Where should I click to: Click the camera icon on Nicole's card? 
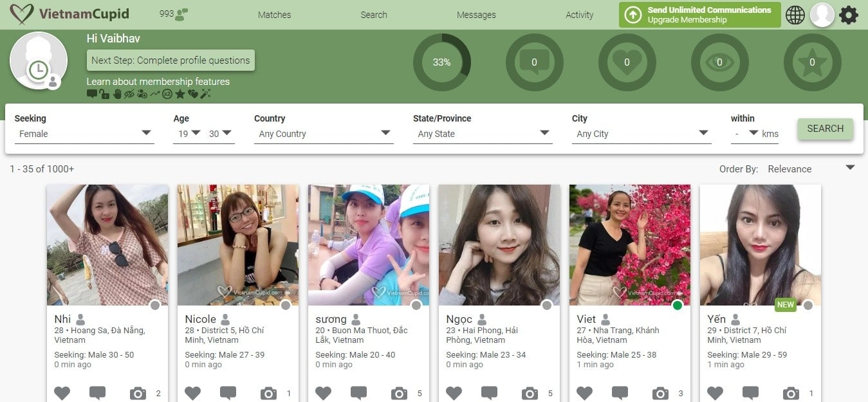point(268,393)
